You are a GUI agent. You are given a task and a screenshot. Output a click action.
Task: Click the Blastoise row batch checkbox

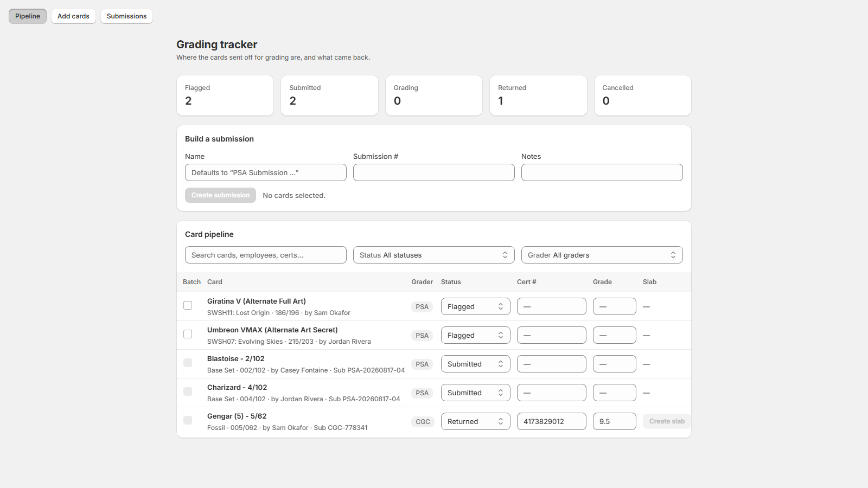click(x=188, y=363)
